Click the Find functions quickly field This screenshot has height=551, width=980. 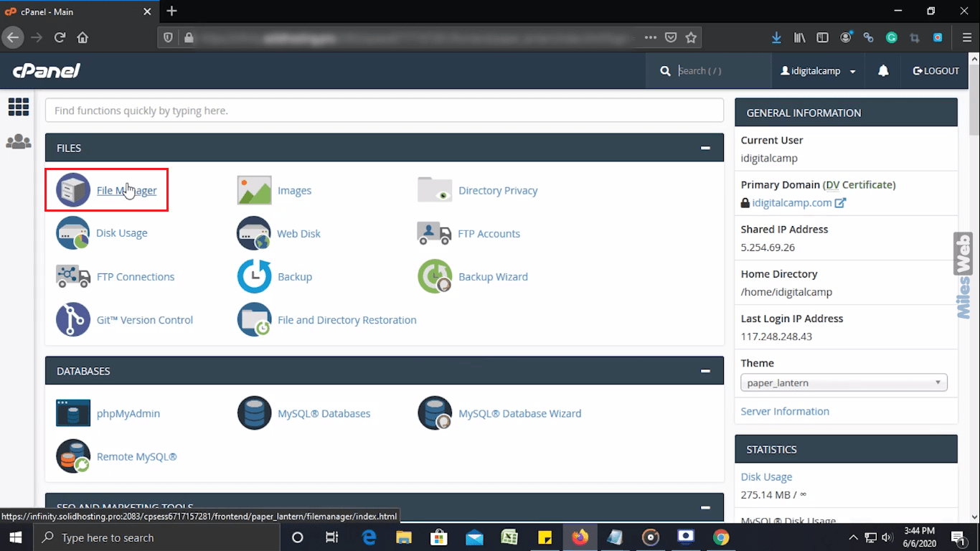pos(385,110)
